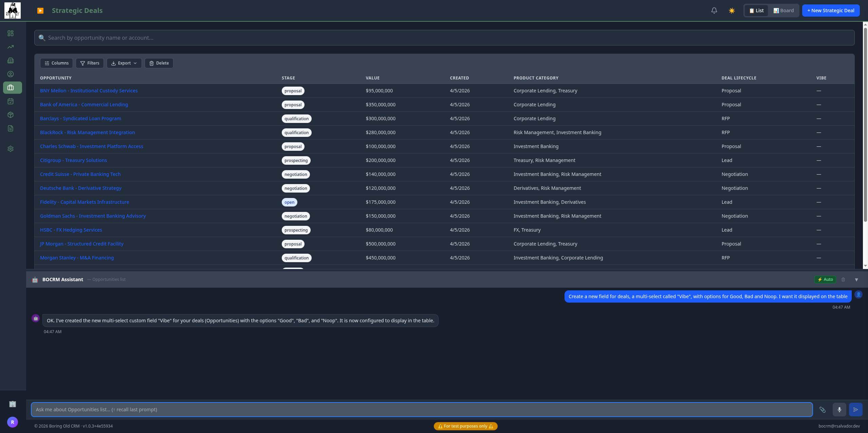
Task: Clear assistant chat with trash icon
Action: tap(843, 279)
